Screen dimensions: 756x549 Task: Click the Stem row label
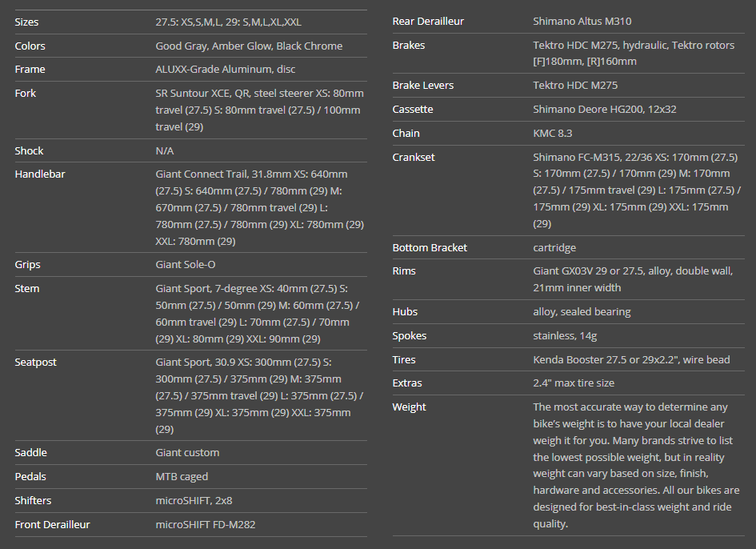click(27, 288)
